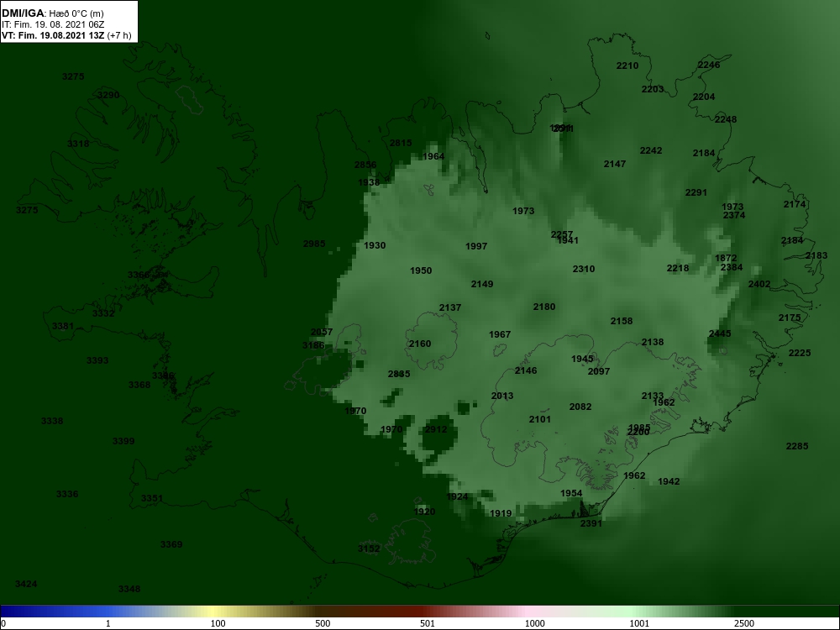This screenshot has height=630, width=840.
Task: Select the map value 1964
Action: (433, 156)
